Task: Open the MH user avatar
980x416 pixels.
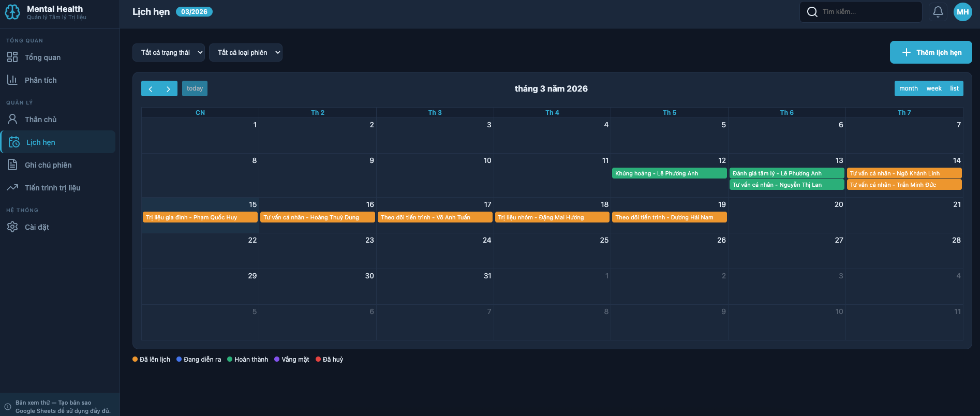Action: point(962,11)
